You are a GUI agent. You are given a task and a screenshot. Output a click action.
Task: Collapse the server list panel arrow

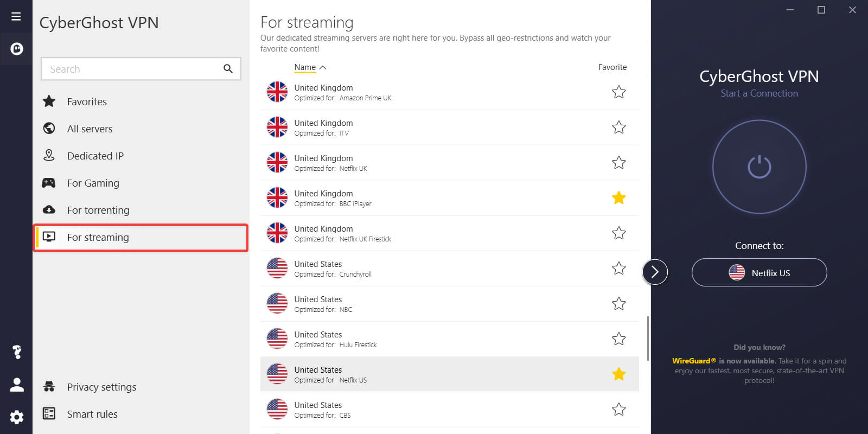(x=655, y=272)
